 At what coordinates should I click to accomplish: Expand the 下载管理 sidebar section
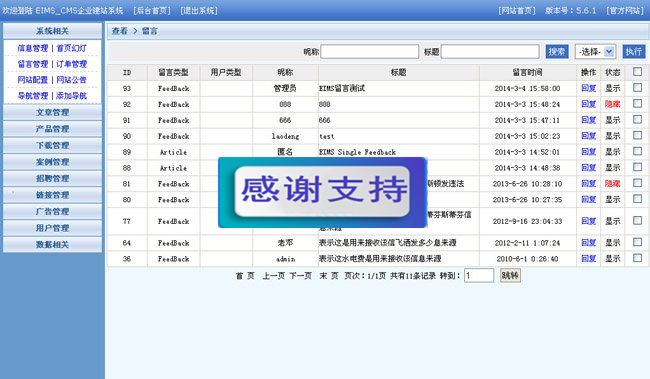[x=52, y=146]
